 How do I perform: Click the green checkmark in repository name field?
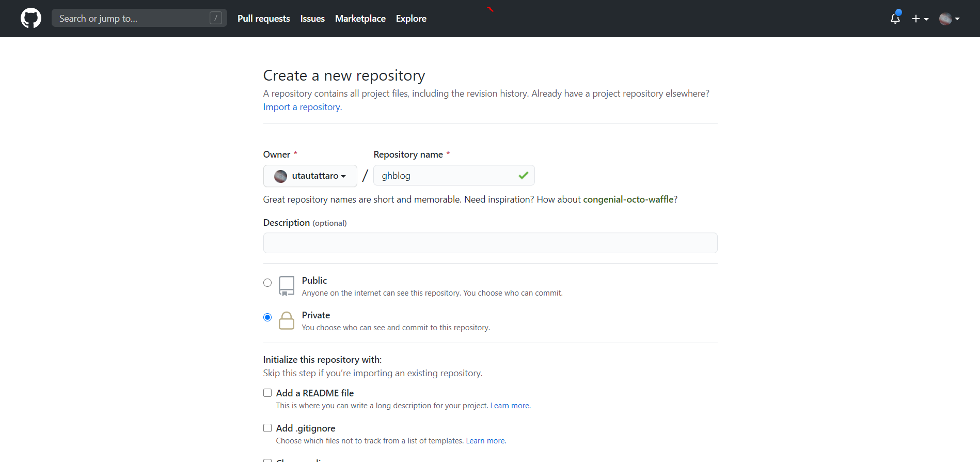coord(523,176)
